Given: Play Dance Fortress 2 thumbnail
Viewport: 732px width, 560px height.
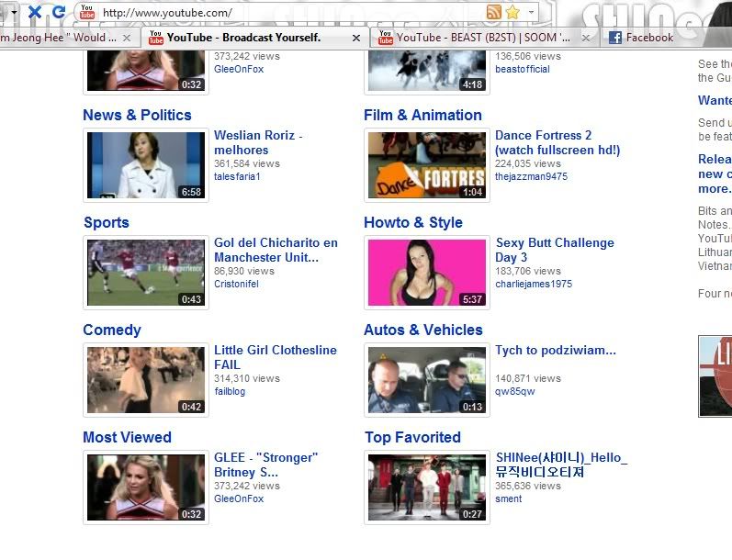Looking at the screenshot, I should (x=427, y=165).
